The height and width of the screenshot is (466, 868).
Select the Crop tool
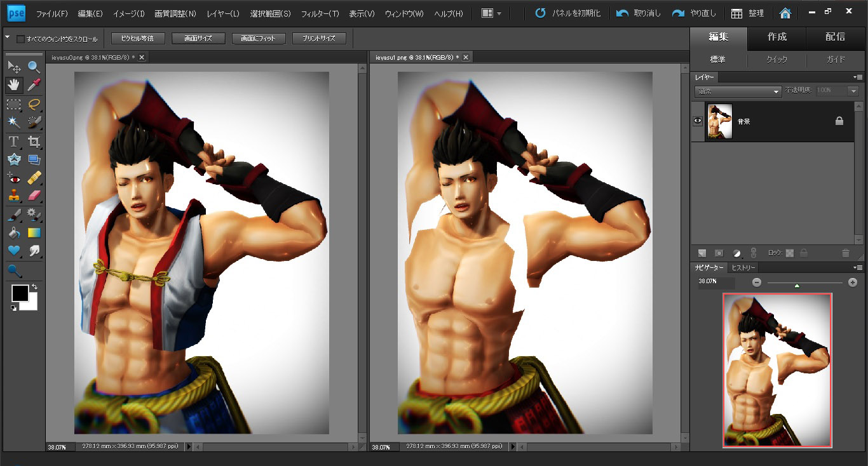pyautogui.click(x=34, y=142)
